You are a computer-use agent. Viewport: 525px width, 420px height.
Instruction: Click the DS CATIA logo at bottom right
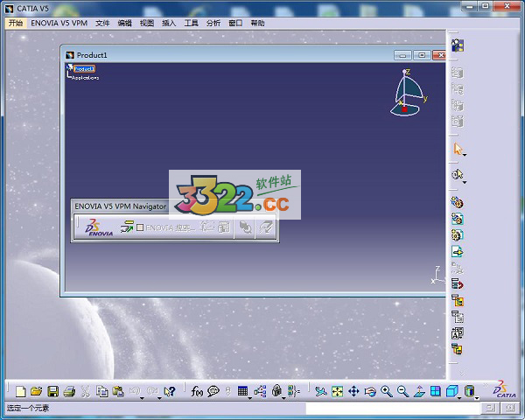504,389
